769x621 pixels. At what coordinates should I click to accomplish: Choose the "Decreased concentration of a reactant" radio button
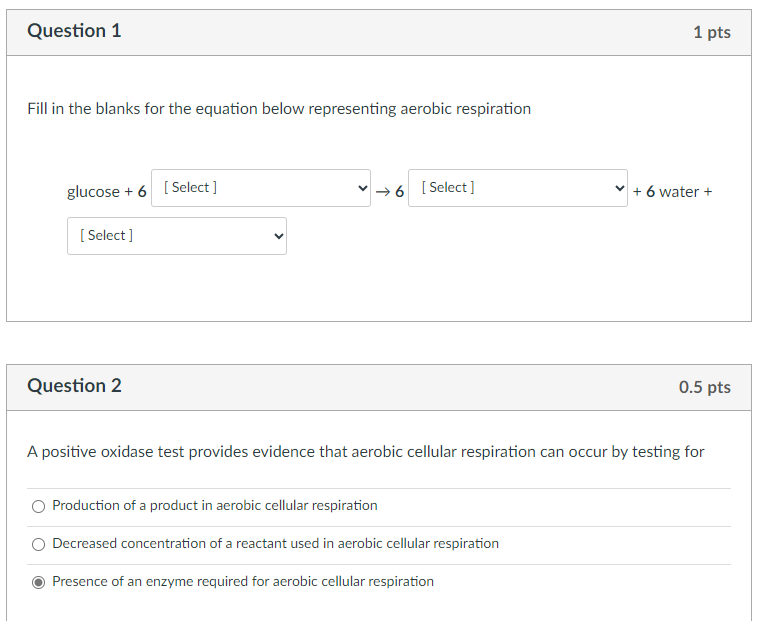point(39,544)
